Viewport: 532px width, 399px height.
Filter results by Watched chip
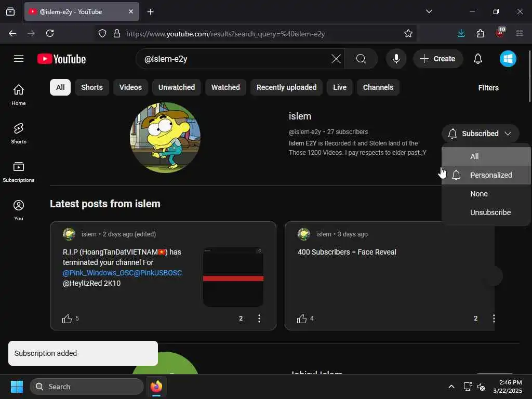(x=225, y=87)
